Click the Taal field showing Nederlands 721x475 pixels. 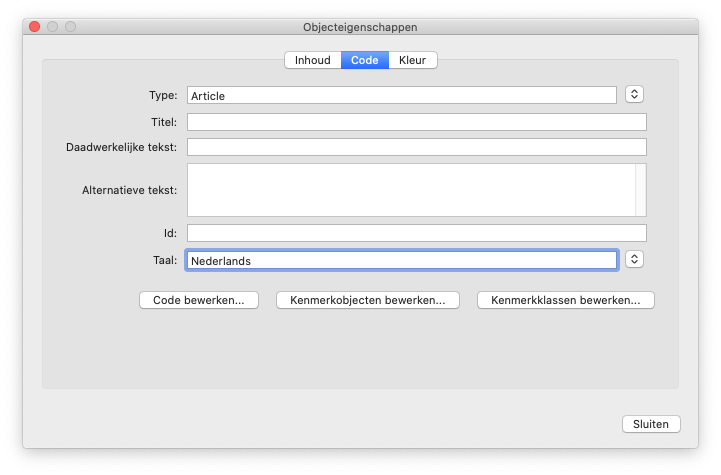point(401,260)
